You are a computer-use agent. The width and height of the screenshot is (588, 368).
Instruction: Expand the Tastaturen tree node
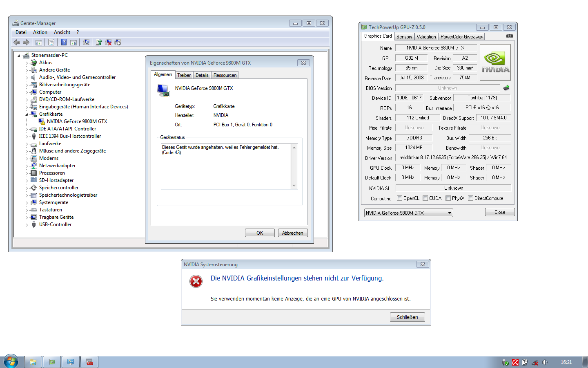[27, 210]
